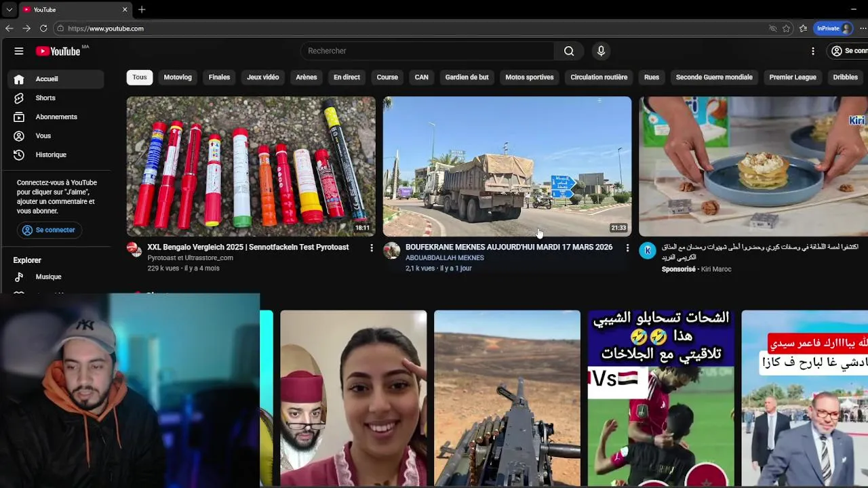Open Shorts in the sidebar
Screen dimensions: 868x488
coord(56,98)
